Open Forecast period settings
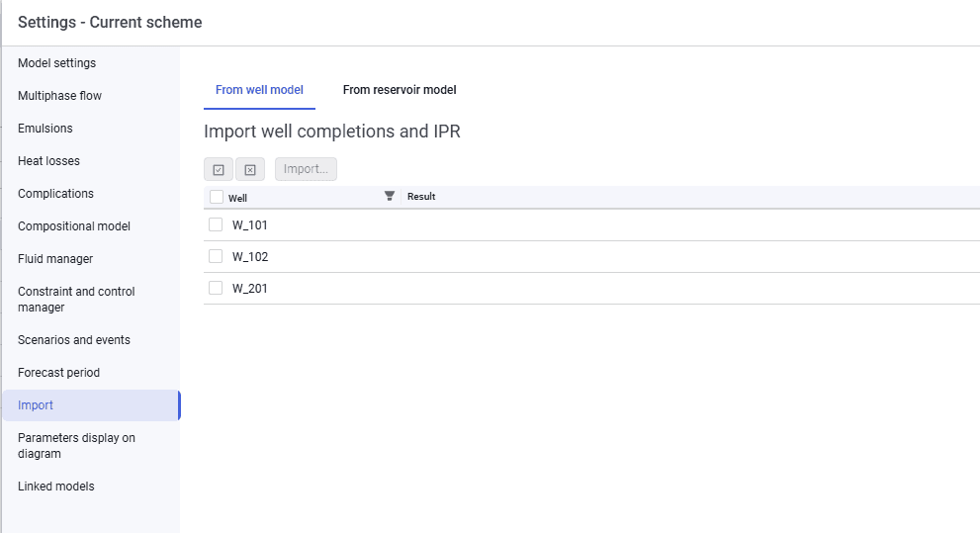The width and height of the screenshot is (980, 533). tap(58, 373)
